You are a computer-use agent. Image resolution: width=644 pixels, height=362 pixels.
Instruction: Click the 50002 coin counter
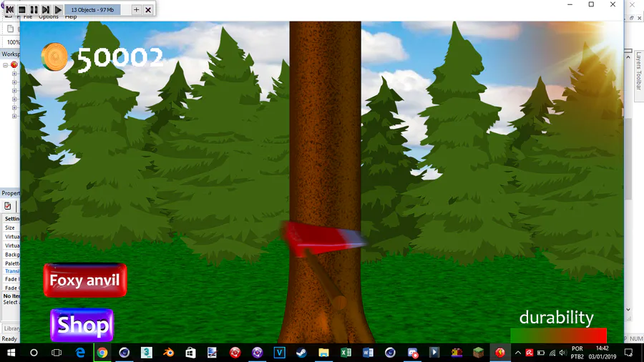point(120,58)
